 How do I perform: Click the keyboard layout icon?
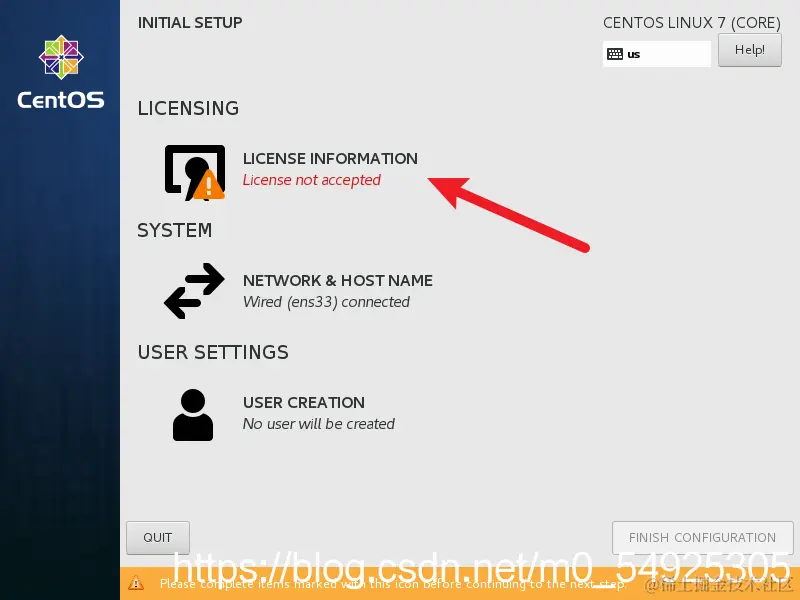615,54
